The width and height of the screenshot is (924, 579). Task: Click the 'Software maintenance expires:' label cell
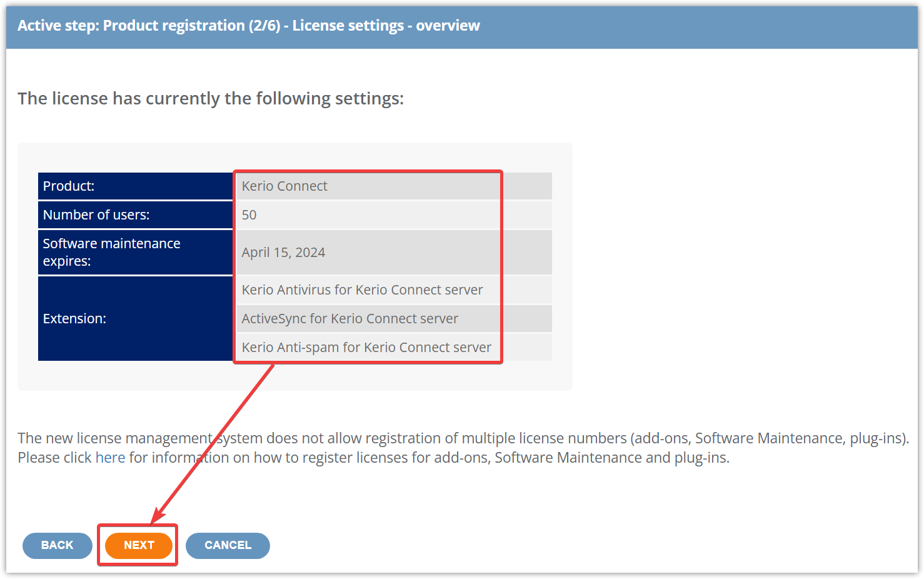pyautogui.click(x=136, y=253)
